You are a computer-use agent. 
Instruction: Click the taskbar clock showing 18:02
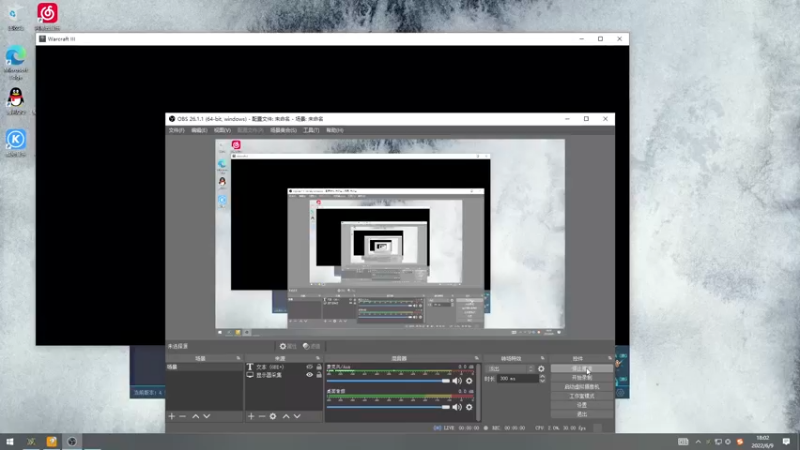pyautogui.click(x=763, y=442)
